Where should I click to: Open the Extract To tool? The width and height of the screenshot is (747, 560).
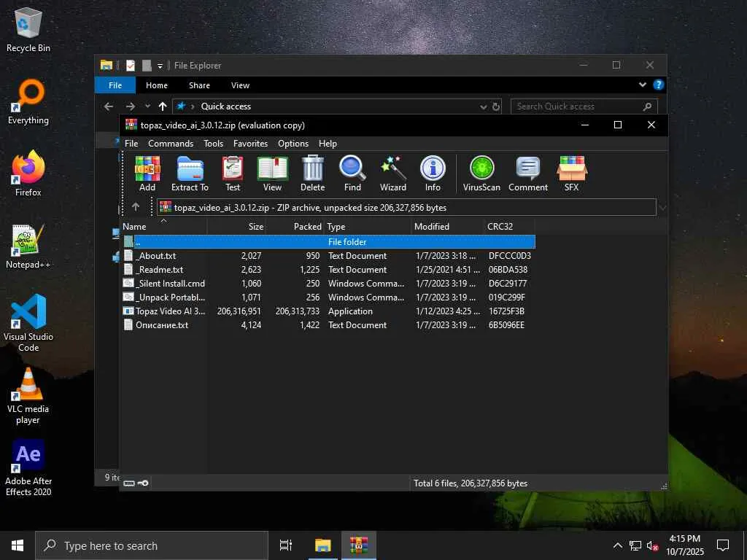(190, 174)
